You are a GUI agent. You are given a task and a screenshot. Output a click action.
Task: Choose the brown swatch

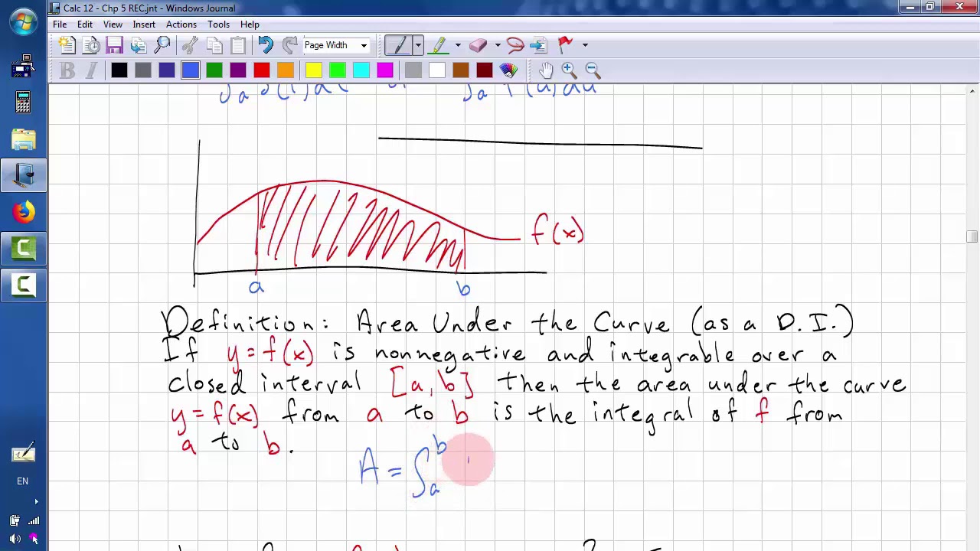[461, 70]
